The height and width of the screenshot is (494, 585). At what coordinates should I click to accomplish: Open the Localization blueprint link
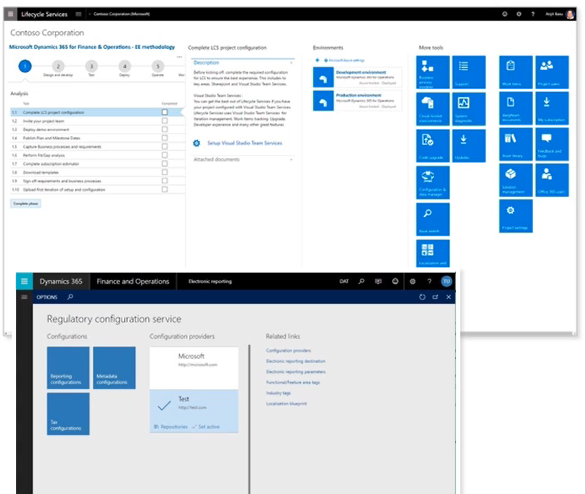click(287, 404)
